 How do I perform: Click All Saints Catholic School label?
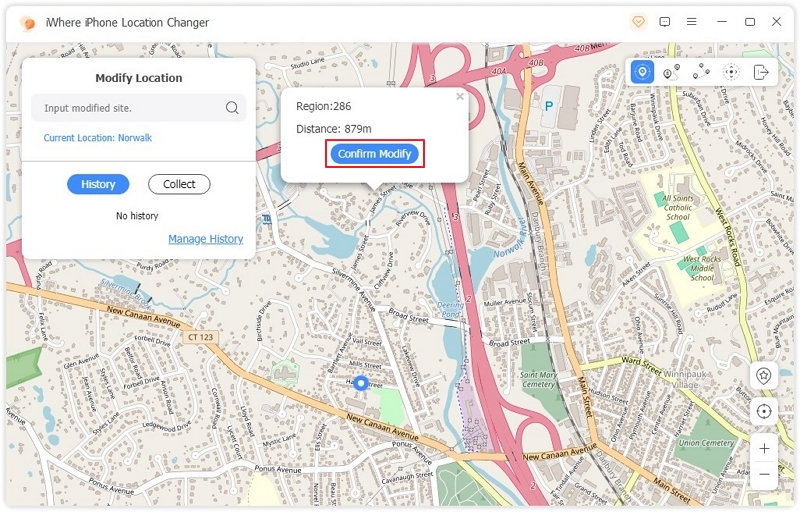[x=678, y=208]
